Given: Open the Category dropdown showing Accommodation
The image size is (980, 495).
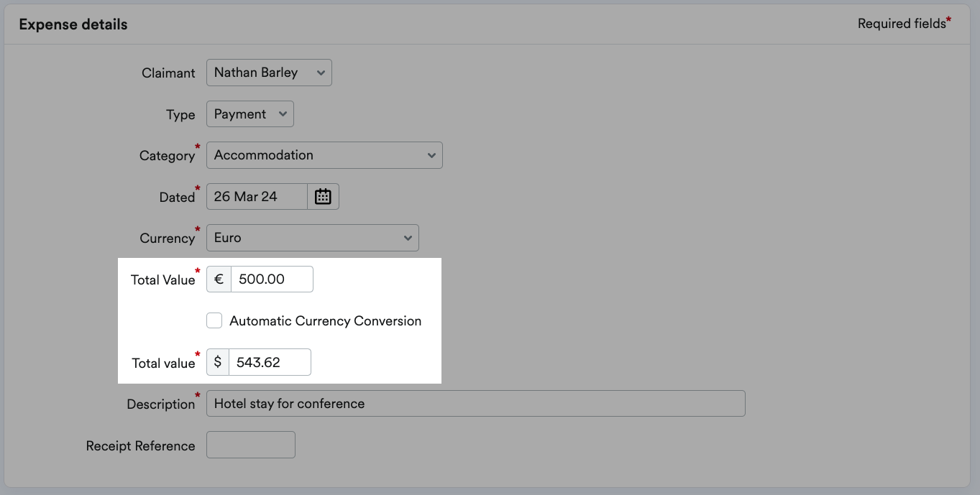Looking at the screenshot, I should [324, 155].
